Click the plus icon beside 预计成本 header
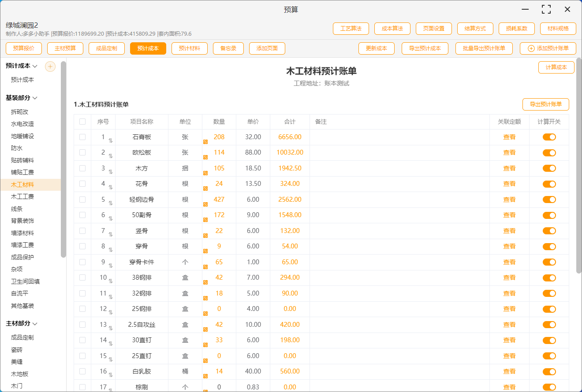Screen dimensions: 582x392 [x=50, y=67]
